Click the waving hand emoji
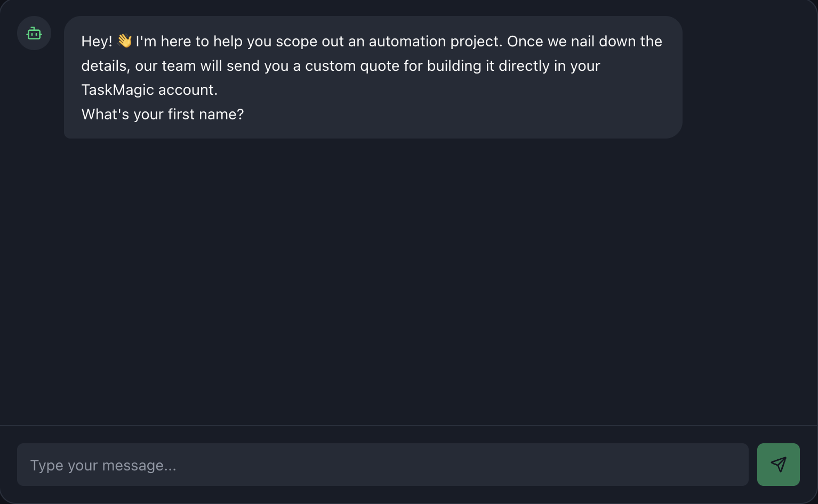This screenshot has width=818, height=504. click(125, 41)
